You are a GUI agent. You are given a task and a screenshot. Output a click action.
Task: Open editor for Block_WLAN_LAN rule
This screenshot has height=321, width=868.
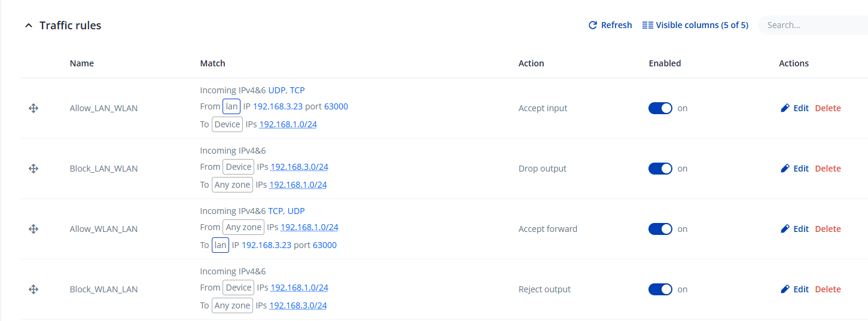[x=794, y=289]
